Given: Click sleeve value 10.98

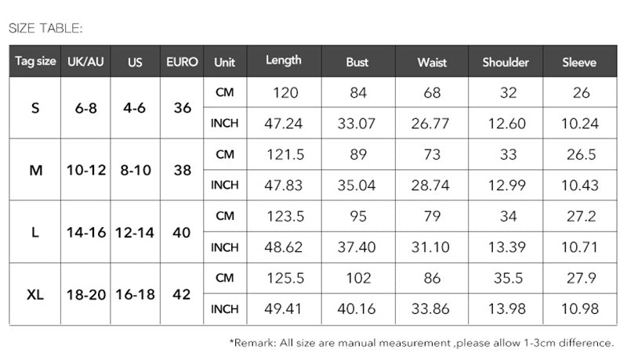Looking at the screenshot, I should (x=580, y=309).
